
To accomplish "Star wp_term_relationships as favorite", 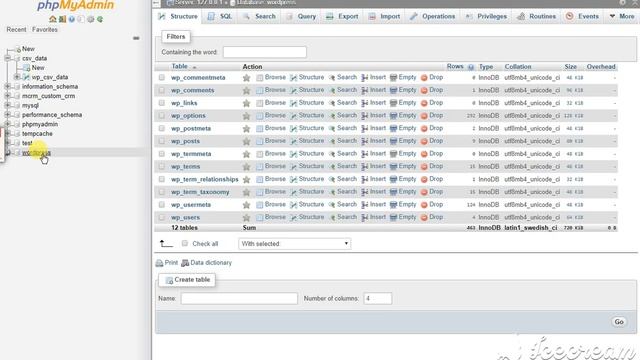I will (x=247, y=179).
